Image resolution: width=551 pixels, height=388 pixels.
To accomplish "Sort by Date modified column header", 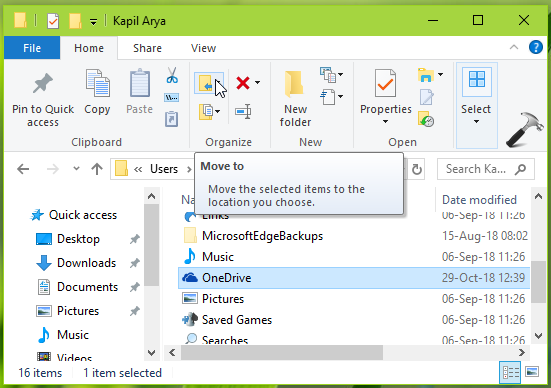I will 479,200.
